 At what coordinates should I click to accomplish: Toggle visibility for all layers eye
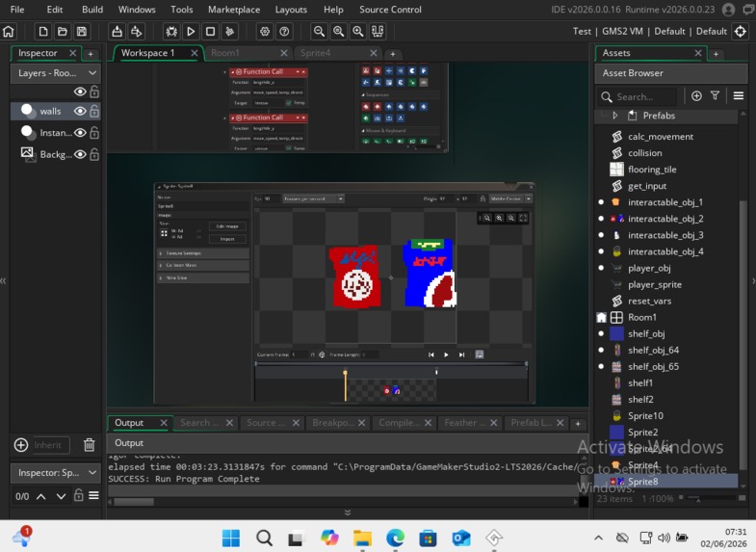(80, 92)
